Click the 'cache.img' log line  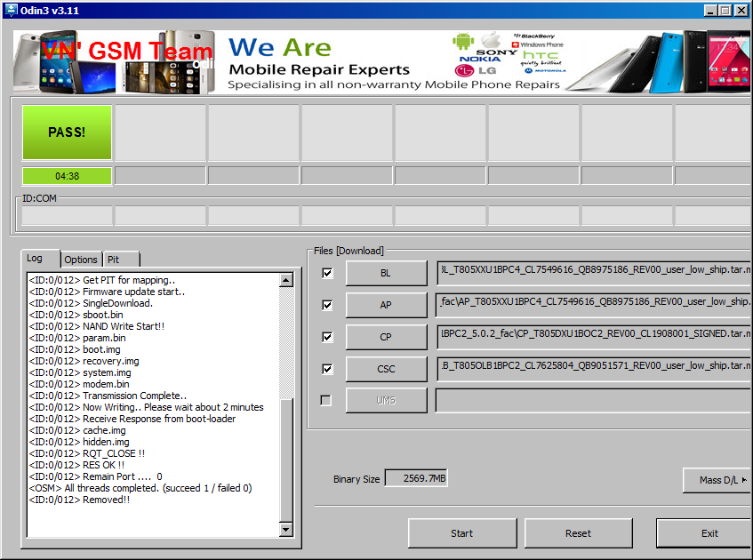(77, 430)
